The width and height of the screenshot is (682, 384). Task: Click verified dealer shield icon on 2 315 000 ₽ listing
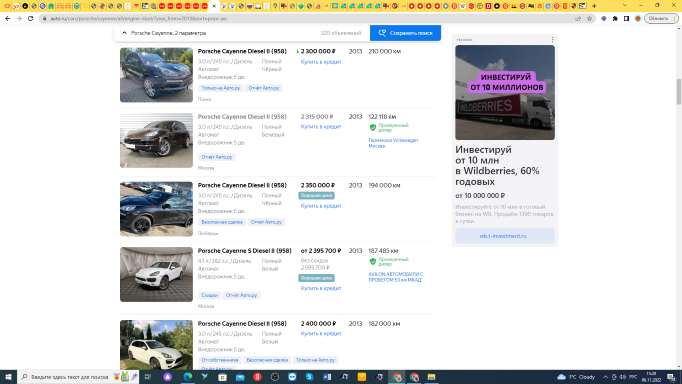(373, 127)
